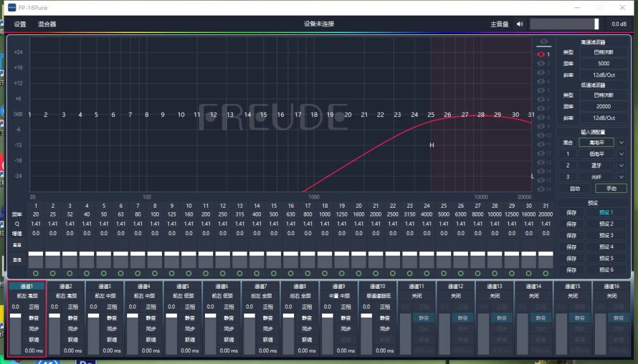Click the green circle under the 80 Hz band

[138, 273]
